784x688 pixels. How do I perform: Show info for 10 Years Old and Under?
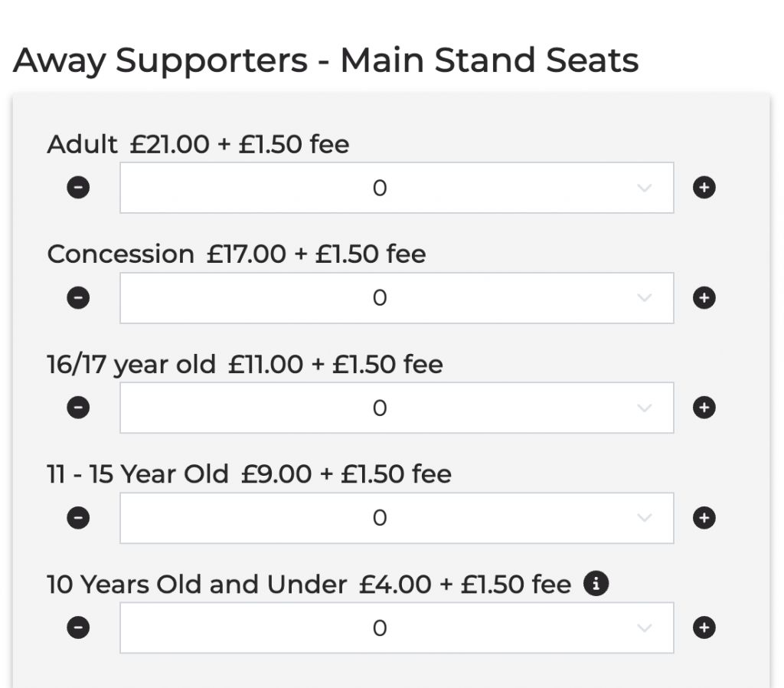point(596,585)
